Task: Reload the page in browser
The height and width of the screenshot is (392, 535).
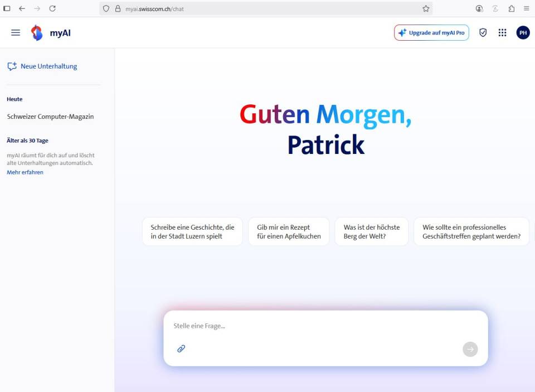Action: [52, 8]
